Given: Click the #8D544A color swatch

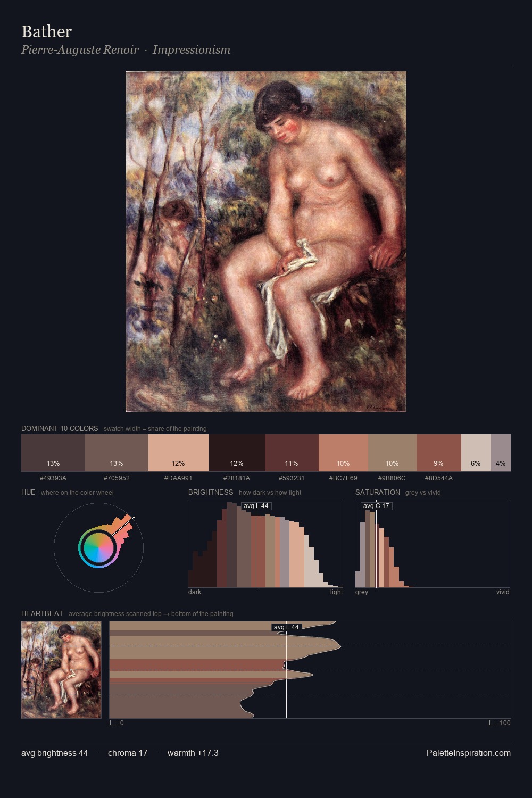Looking at the screenshot, I should [439, 453].
